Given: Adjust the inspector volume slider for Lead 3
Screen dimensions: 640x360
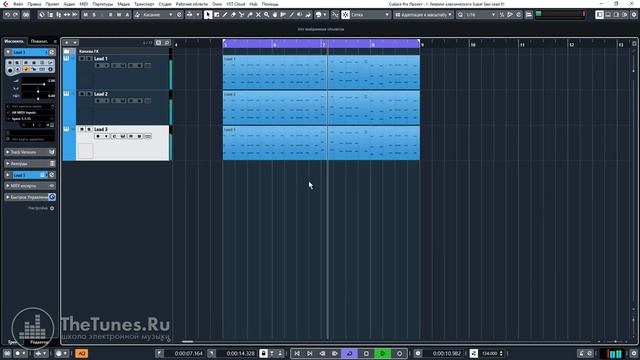Looking at the screenshot, I should 38,84.
